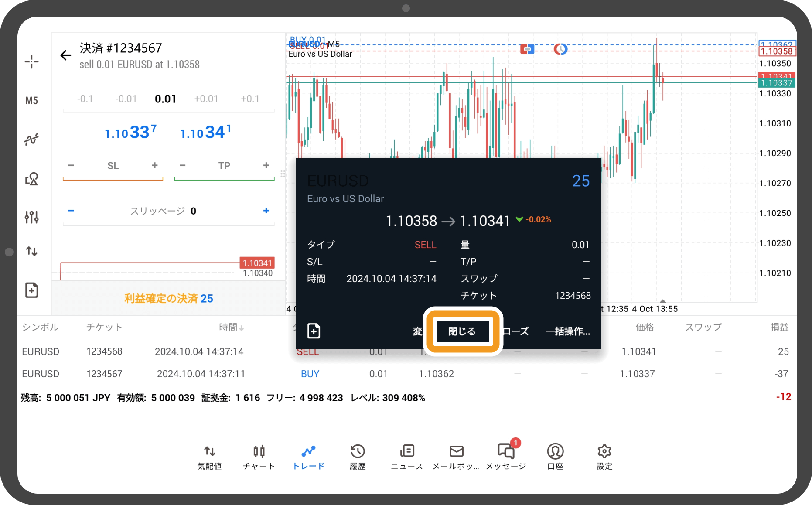The image size is (812, 505).
Task: Click the plus button for SL
Action: point(155,165)
